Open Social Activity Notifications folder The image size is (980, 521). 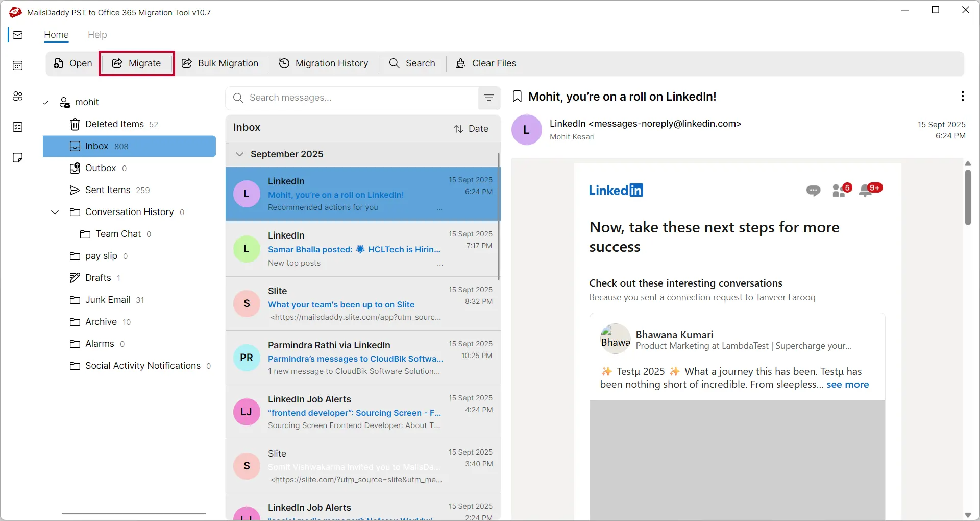tap(129, 366)
